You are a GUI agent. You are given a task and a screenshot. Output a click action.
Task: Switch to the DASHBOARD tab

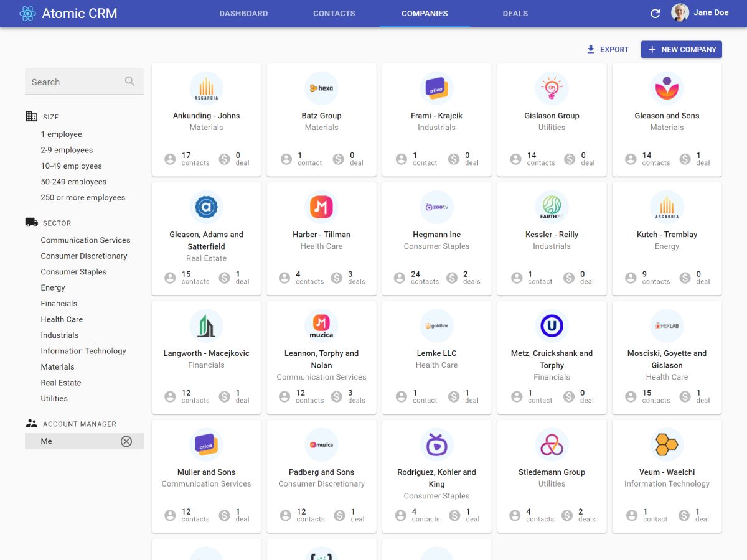click(243, 13)
